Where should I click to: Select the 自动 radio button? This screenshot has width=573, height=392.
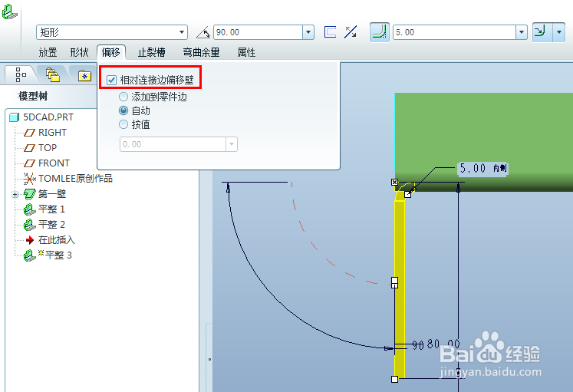(123, 110)
